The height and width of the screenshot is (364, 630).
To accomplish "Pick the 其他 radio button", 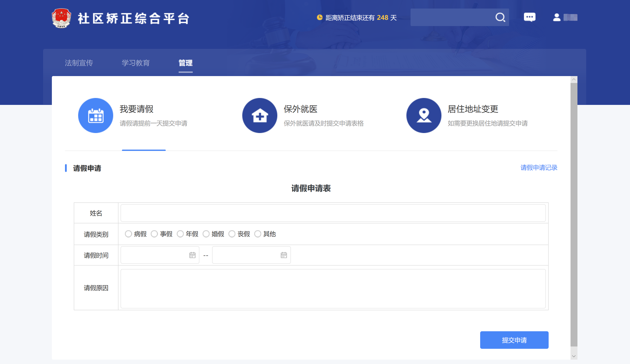I will (x=257, y=234).
